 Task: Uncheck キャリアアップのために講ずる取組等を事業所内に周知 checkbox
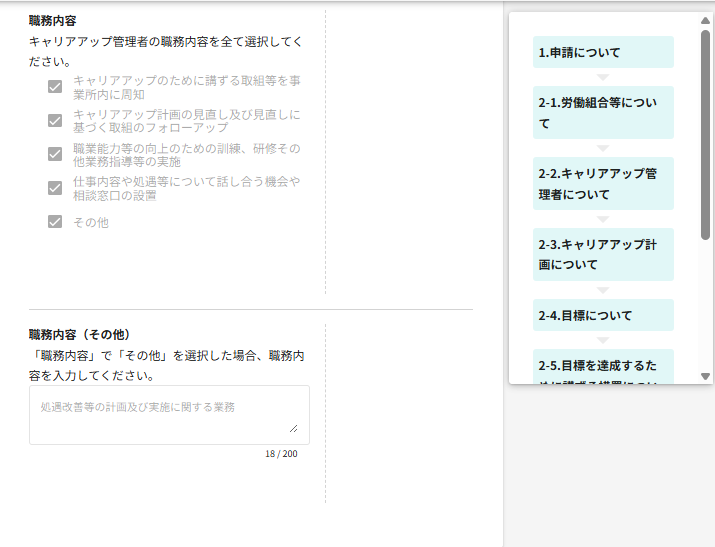(x=55, y=87)
